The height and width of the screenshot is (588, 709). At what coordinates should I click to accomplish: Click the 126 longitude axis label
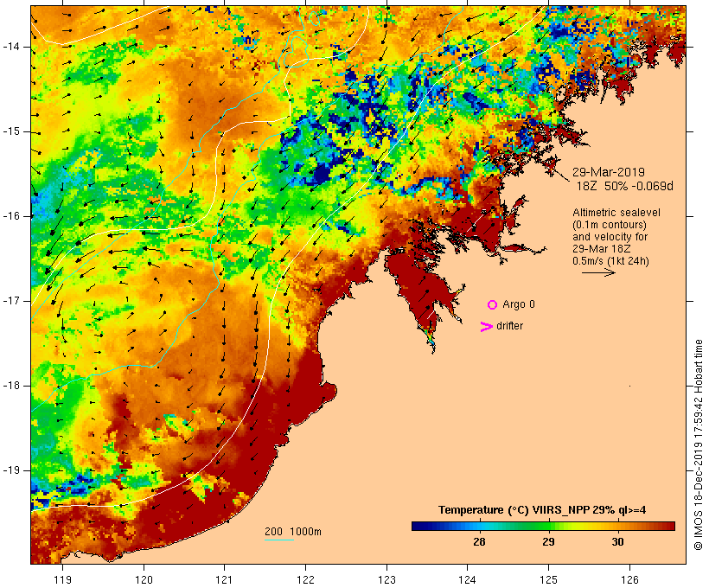pyautogui.click(x=629, y=579)
